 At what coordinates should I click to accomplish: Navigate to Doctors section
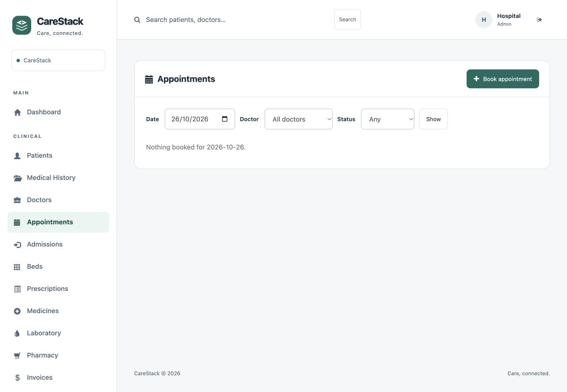(x=58, y=200)
